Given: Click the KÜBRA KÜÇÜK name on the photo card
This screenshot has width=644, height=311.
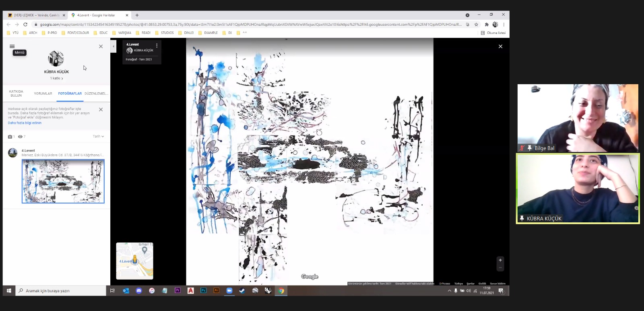Looking at the screenshot, I should pos(143,50).
